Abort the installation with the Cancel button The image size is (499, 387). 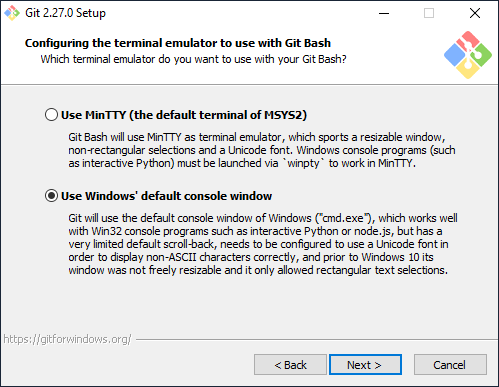point(450,365)
